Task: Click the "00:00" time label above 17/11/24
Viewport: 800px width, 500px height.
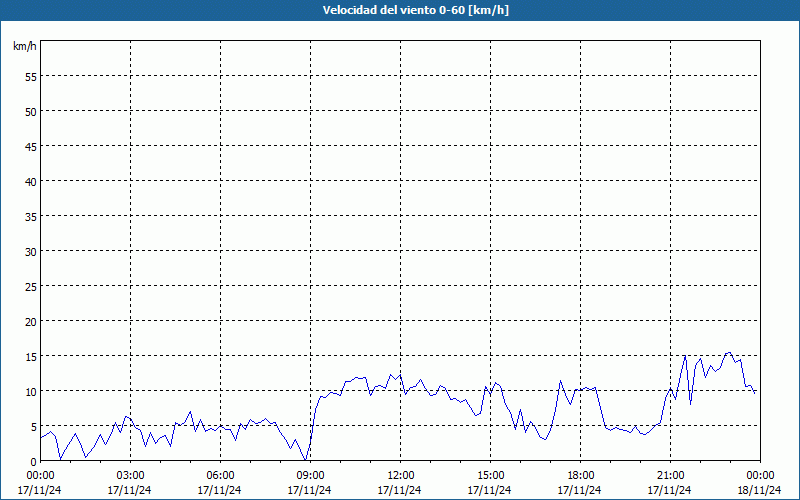Action: (40, 476)
